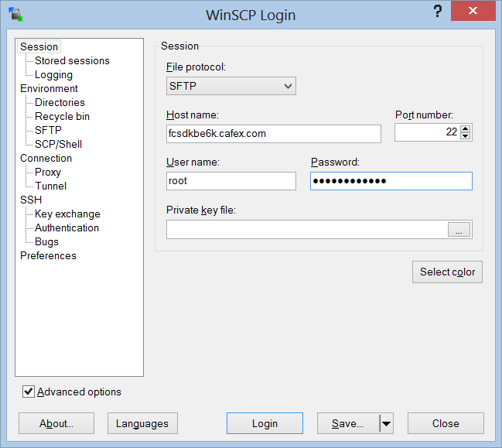The image size is (502, 448).
Task: Click into the User name field
Action: [x=231, y=181]
